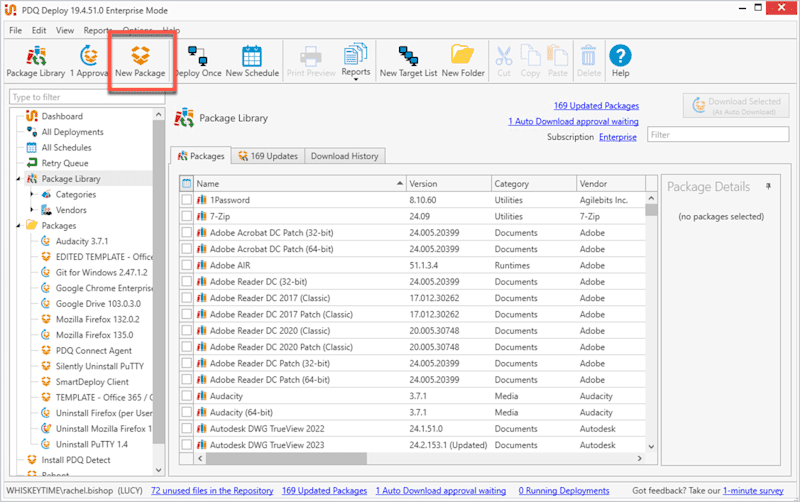The image size is (800, 502).
Task: Select PDQ Connect Agent package in tree
Action: coord(93,350)
